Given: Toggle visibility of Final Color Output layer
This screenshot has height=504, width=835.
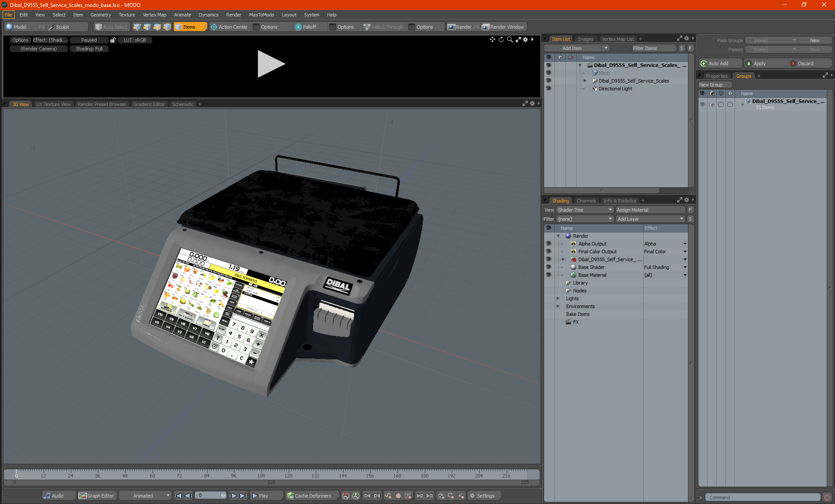Looking at the screenshot, I should coord(548,252).
